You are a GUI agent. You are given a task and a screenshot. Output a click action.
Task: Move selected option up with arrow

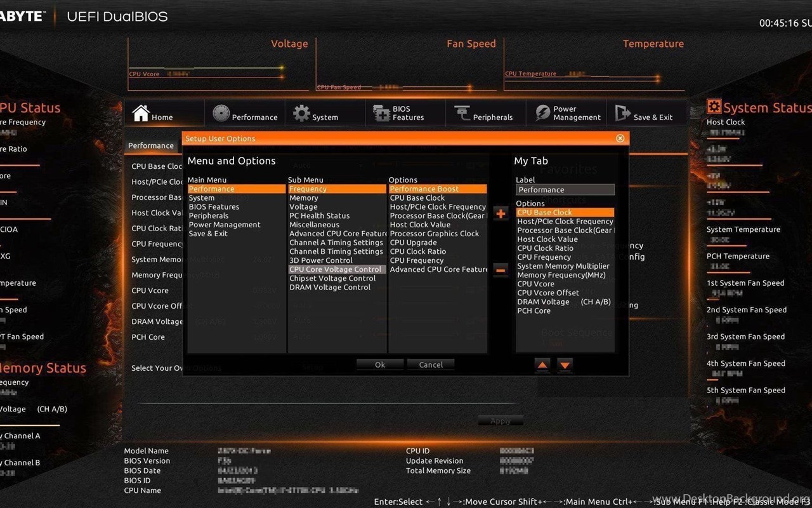coord(542,364)
